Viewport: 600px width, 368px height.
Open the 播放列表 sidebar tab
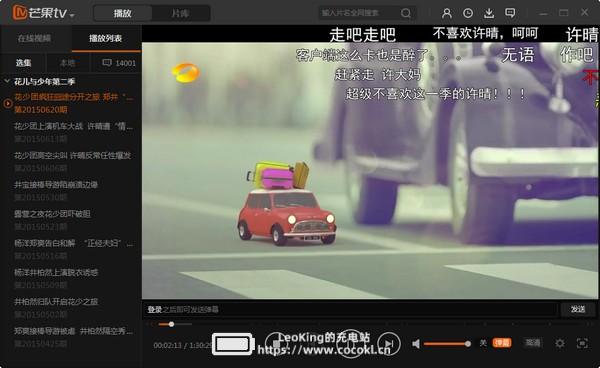tap(106, 38)
